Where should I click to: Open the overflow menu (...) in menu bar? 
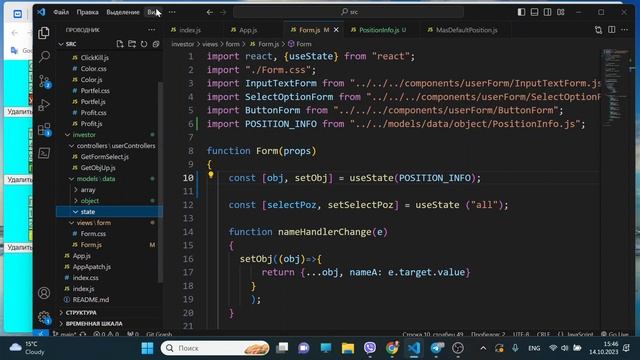click(x=172, y=12)
